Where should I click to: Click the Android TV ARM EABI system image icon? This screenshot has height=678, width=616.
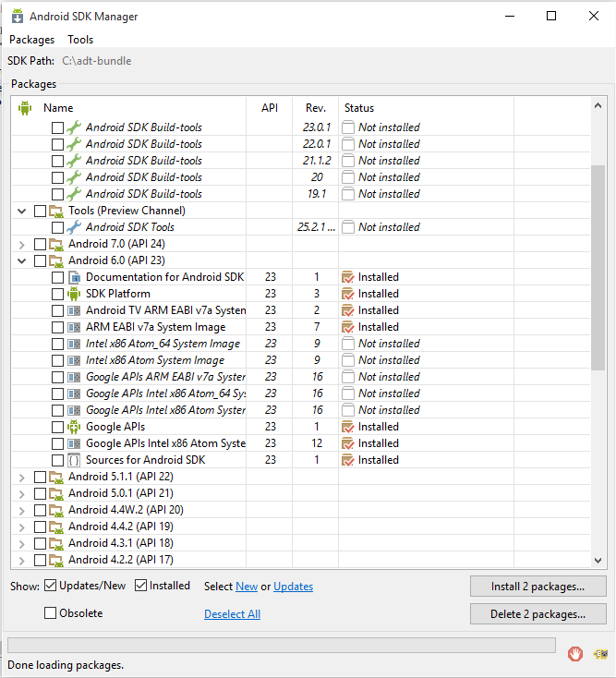74,311
